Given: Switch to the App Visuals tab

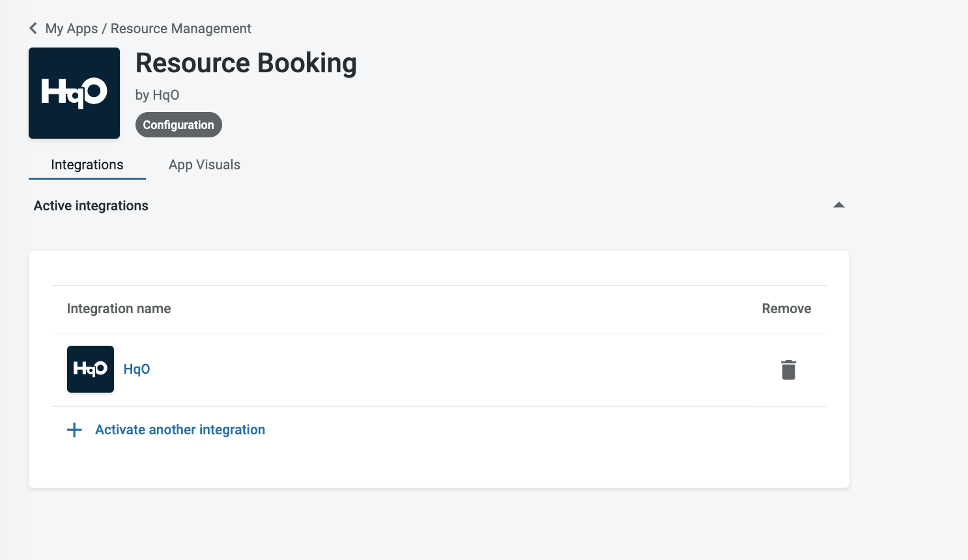Looking at the screenshot, I should pos(205,165).
